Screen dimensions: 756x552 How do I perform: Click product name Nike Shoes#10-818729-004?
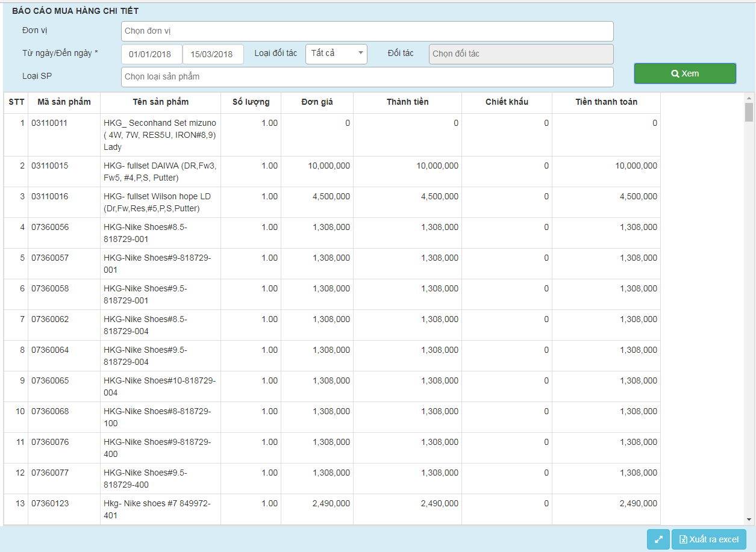click(160, 386)
